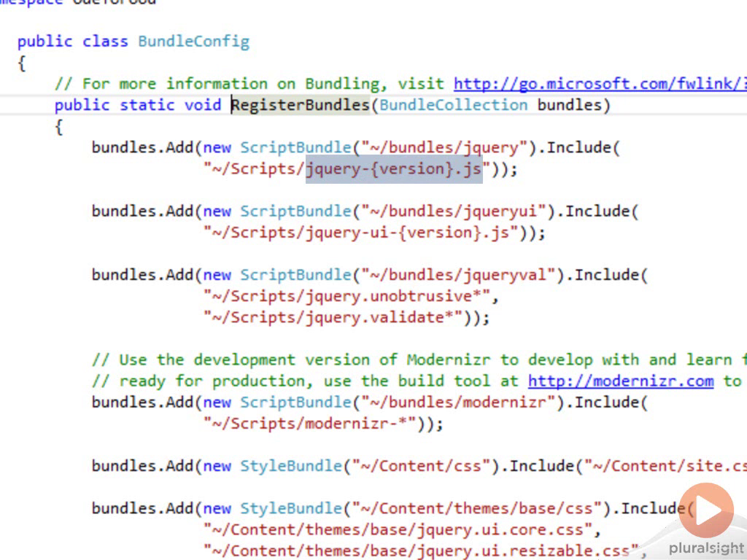Screen dimensions: 747x560
Task: Open the modernizr.com link in the comment
Action: point(621,381)
